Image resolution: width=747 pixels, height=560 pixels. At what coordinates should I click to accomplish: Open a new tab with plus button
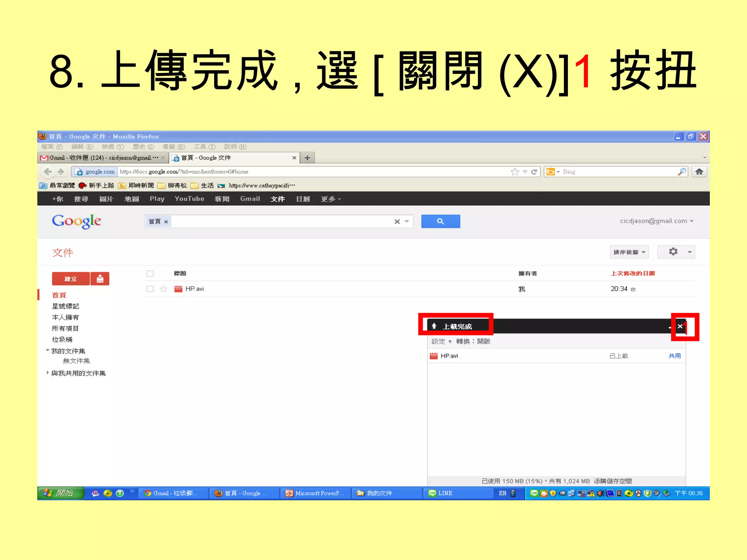(x=307, y=158)
